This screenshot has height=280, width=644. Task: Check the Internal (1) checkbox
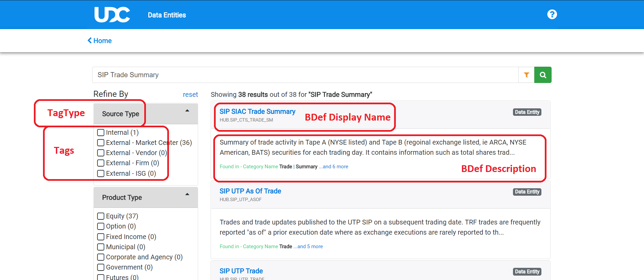click(x=101, y=132)
